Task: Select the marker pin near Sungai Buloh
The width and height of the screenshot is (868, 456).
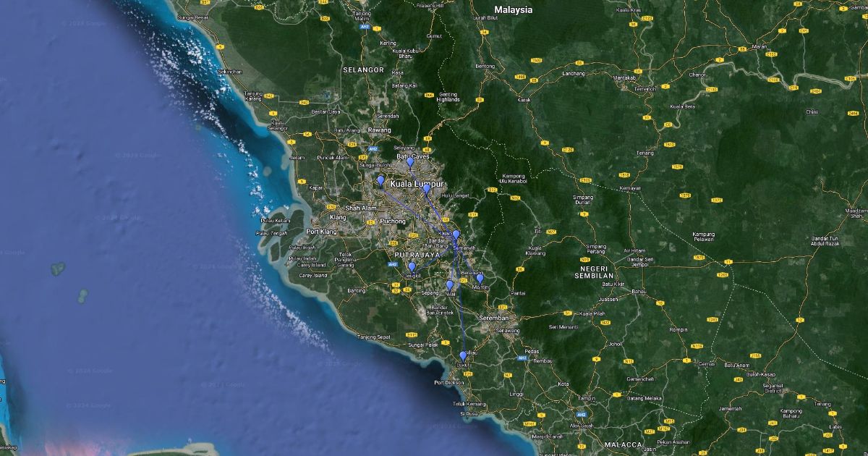Action: tap(380, 181)
